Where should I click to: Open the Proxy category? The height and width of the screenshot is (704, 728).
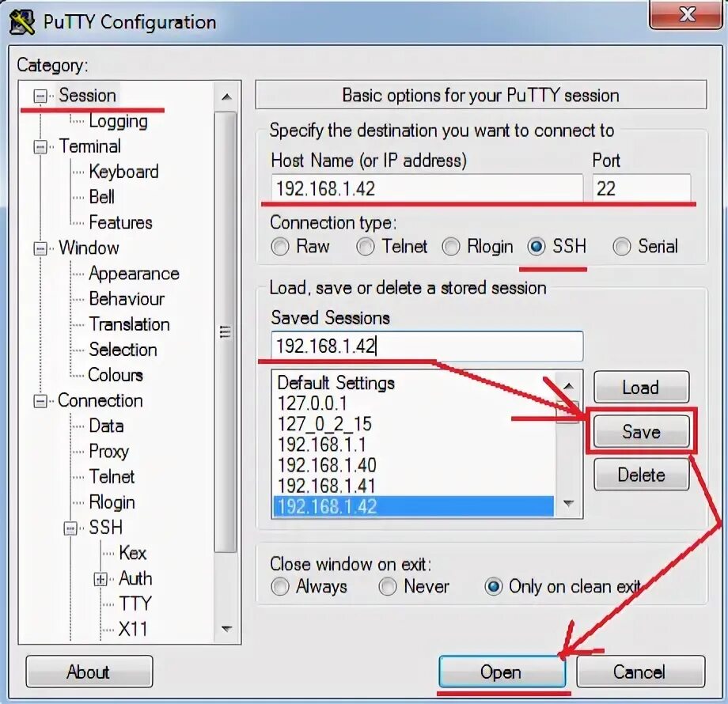(108, 452)
